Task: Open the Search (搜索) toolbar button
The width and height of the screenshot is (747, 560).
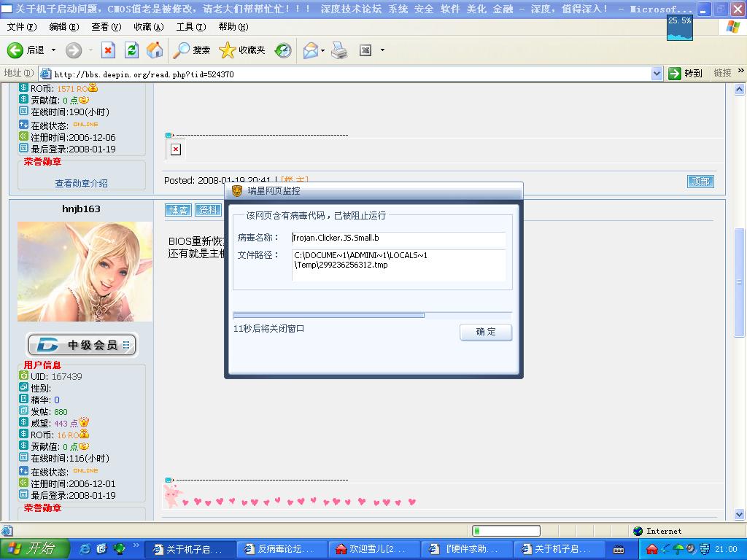Action: [x=191, y=50]
